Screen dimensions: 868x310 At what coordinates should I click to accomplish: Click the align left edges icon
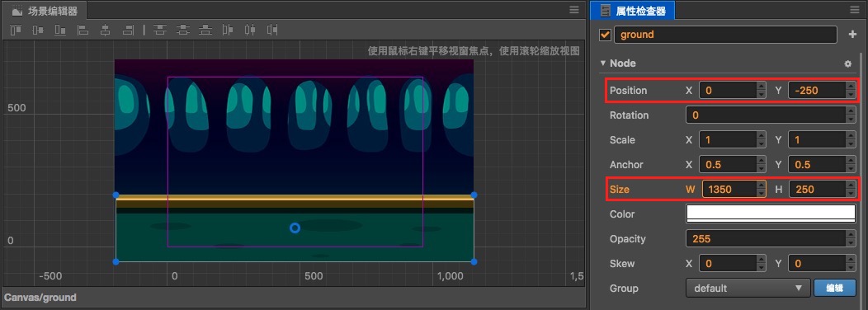83,30
